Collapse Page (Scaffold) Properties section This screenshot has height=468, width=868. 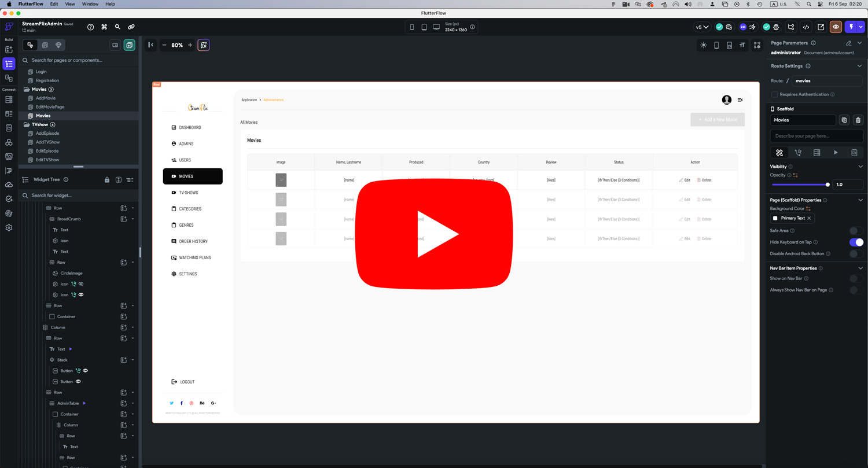click(x=860, y=200)
